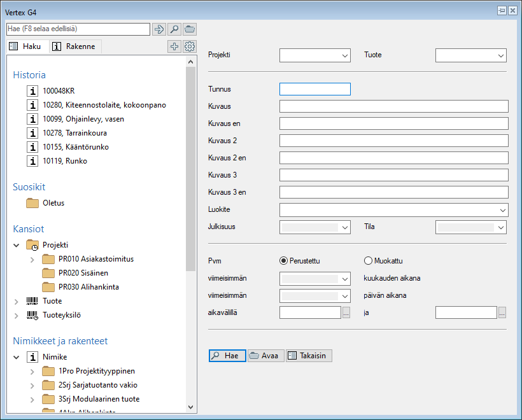This screenshot has height=420, width=522.
Task: Switch to the Haku tab
Action: pos(25,46)
